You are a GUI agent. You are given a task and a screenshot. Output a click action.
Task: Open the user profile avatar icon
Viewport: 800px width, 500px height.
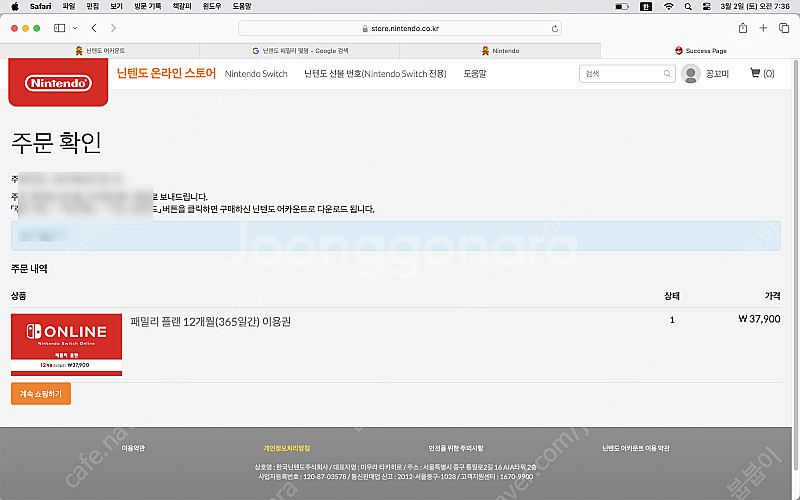(691, 74)
